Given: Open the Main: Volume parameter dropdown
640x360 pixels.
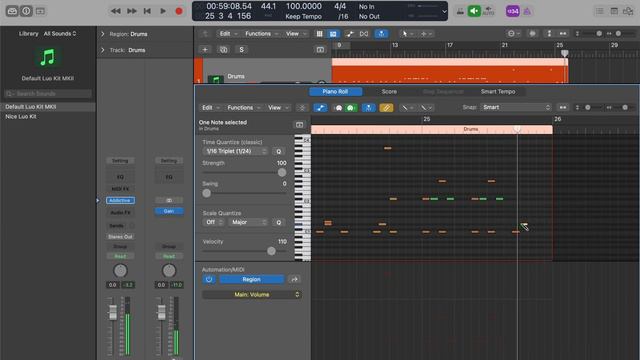Looking at the screenshot, I should point(252,294).
